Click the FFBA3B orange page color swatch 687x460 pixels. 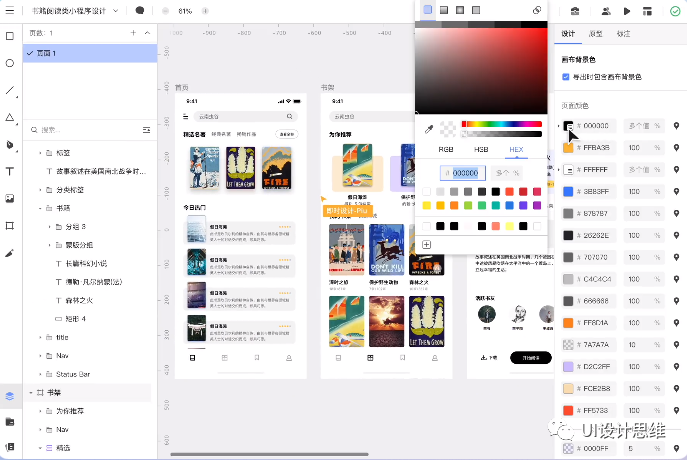(x=568, y=148)
